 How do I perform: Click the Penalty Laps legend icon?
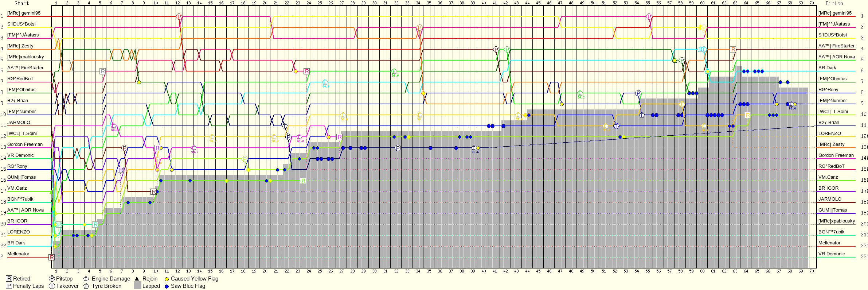[x=9, y=286]
